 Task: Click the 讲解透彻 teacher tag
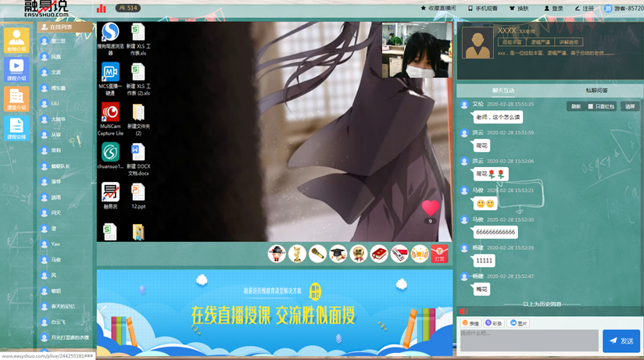click(x=568, y=42)
